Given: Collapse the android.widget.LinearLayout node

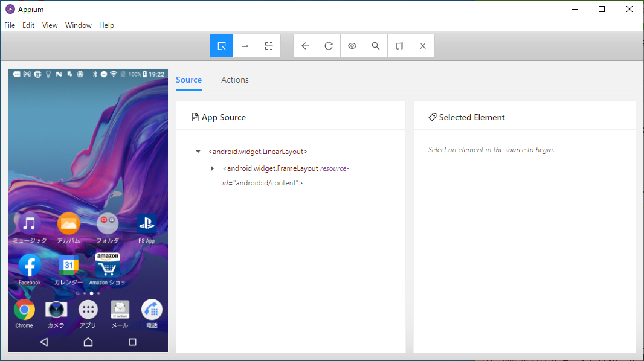Looking at the screenshot, I should [198, 152].
